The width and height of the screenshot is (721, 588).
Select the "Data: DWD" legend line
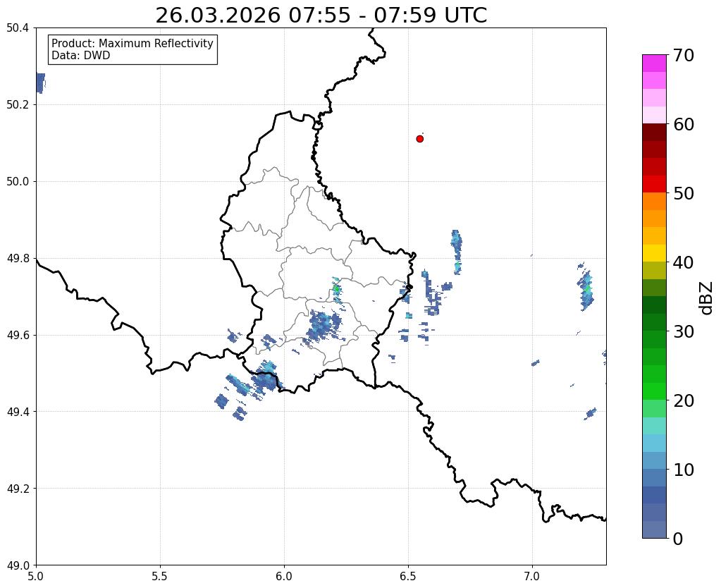pyautogui.click(x=81, y=56)
